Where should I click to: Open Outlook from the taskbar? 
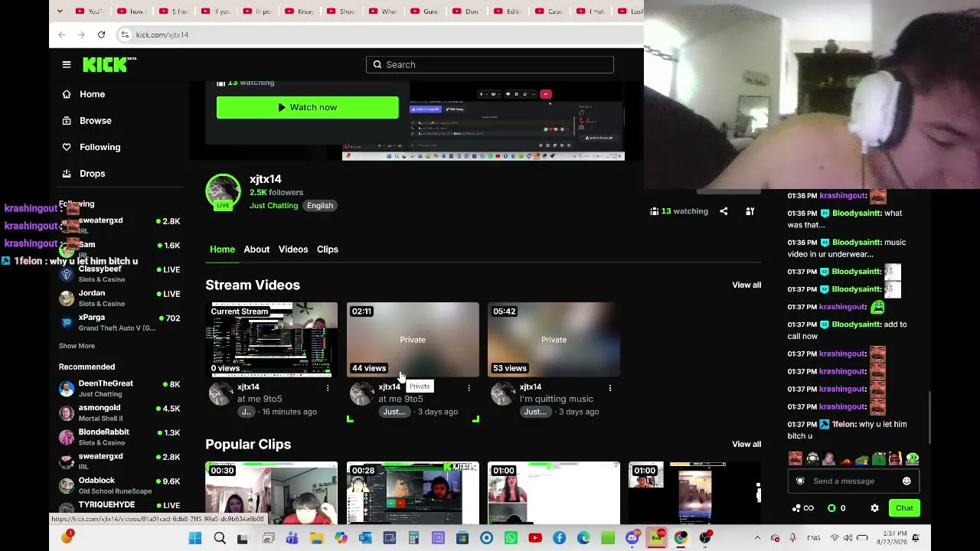(x=365, y=538)
